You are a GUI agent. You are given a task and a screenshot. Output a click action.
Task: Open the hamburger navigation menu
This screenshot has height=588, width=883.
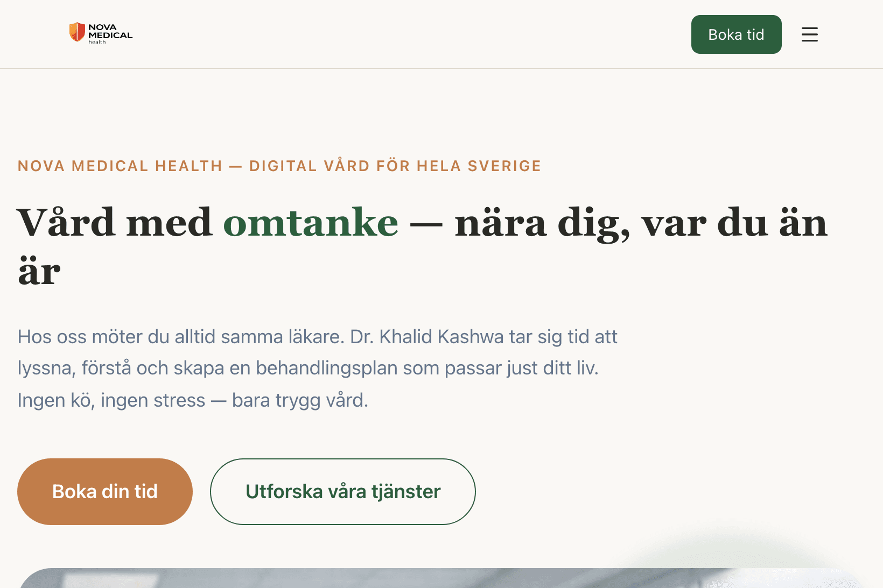coord(809,34)
